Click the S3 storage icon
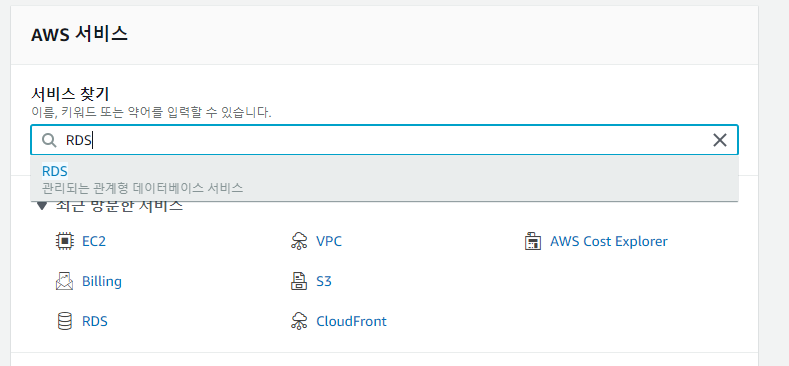Viewport: 789px width, 366px height. (x=299, y=281)
